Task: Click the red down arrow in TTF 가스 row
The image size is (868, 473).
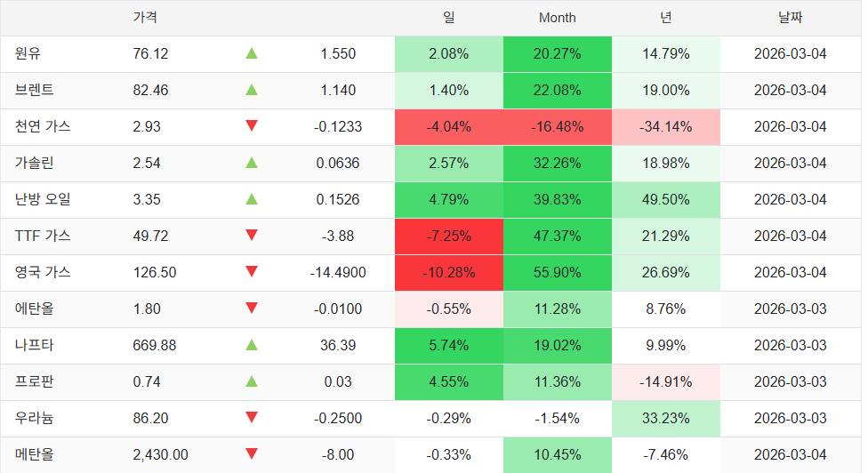Action: (x=252, y=236)
